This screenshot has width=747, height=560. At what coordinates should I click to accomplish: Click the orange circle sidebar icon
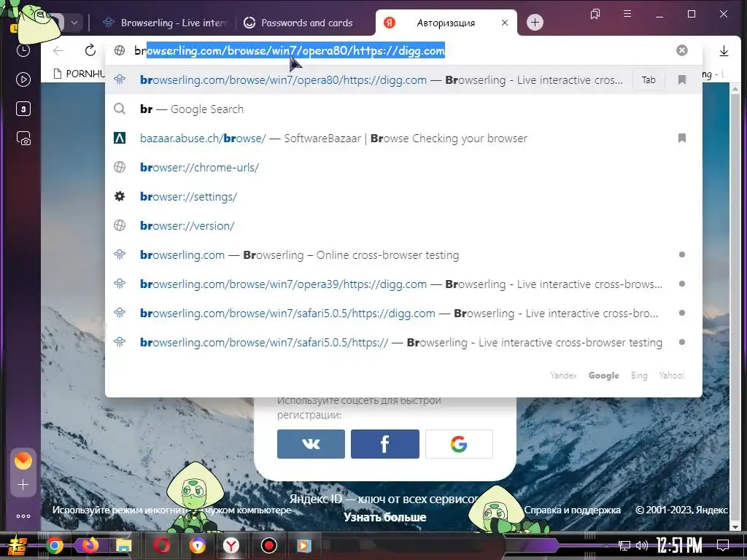(x=23, y=461)
